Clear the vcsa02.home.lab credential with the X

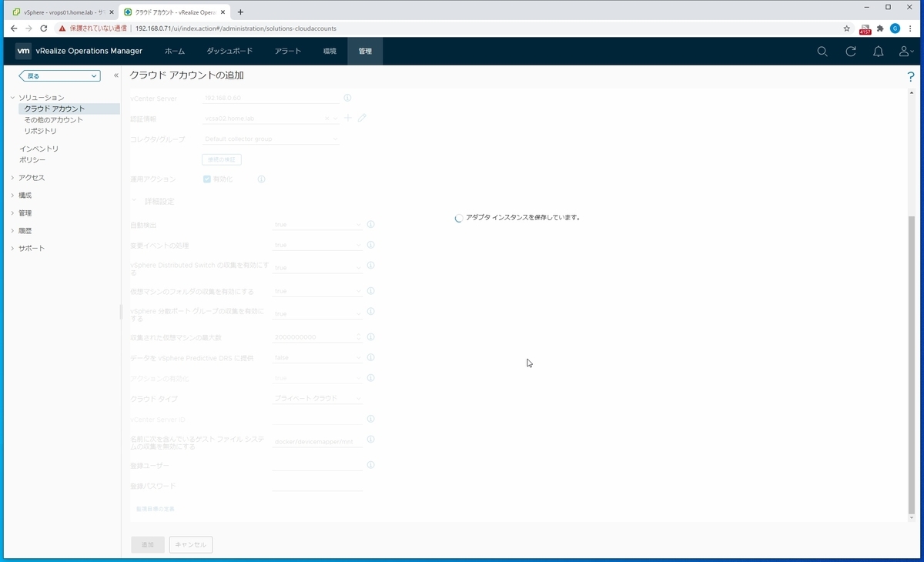coord(326,119)
